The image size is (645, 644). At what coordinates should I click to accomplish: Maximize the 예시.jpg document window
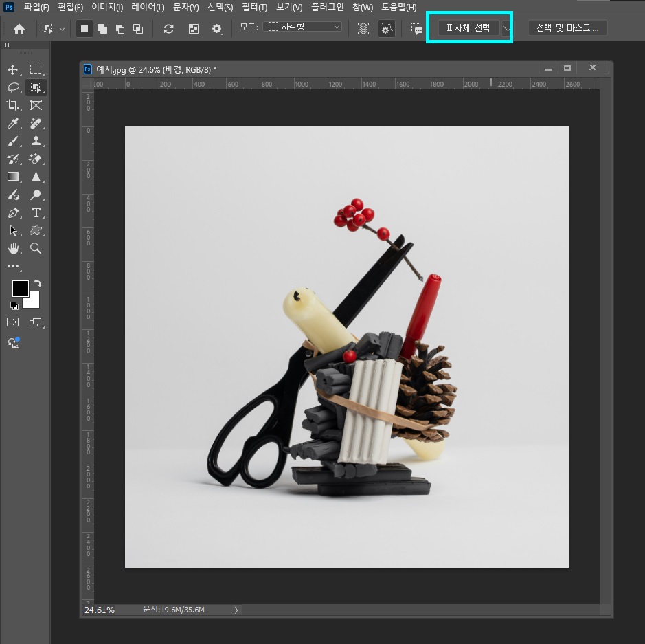point(567,68)
